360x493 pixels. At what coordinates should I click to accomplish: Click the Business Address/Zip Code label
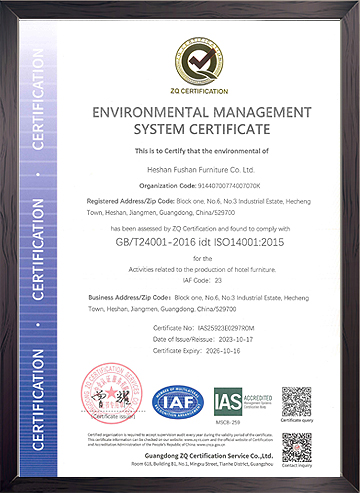[129, 298]
